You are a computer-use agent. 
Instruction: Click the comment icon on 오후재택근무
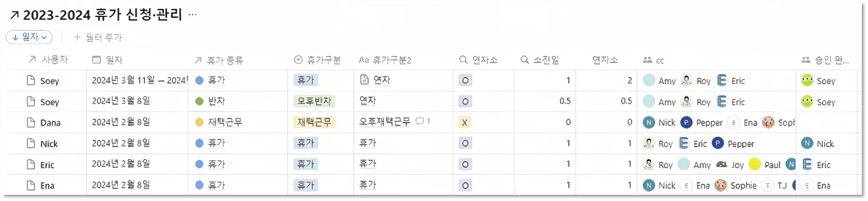[420, 121]
